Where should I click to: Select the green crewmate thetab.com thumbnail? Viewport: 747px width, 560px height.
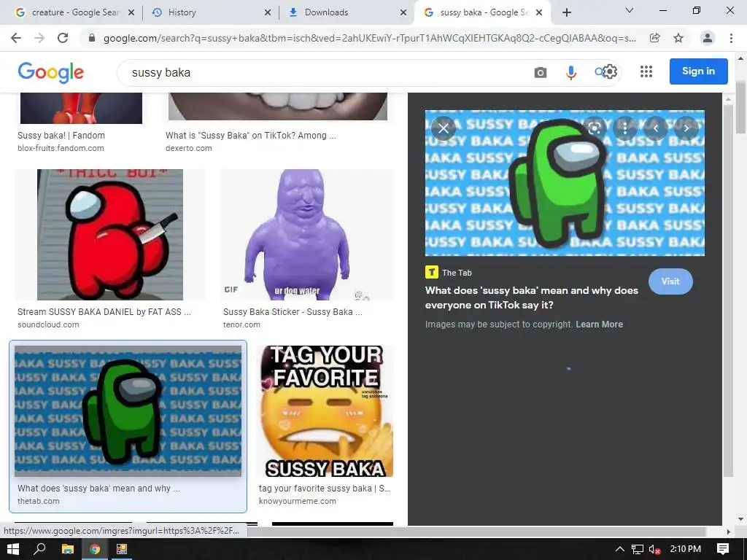coord(128,411)
